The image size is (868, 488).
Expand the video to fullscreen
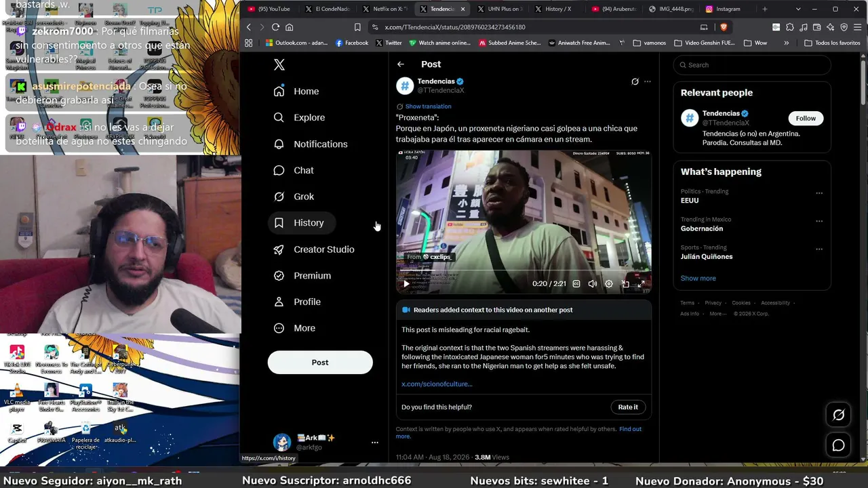(x=641, y=284)
